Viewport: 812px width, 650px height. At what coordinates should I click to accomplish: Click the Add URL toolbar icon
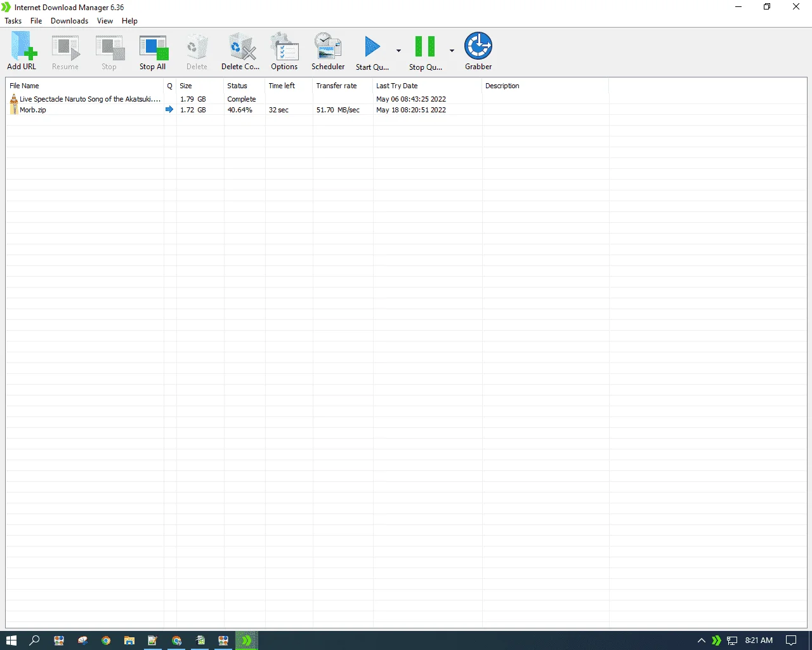point(22,51)
